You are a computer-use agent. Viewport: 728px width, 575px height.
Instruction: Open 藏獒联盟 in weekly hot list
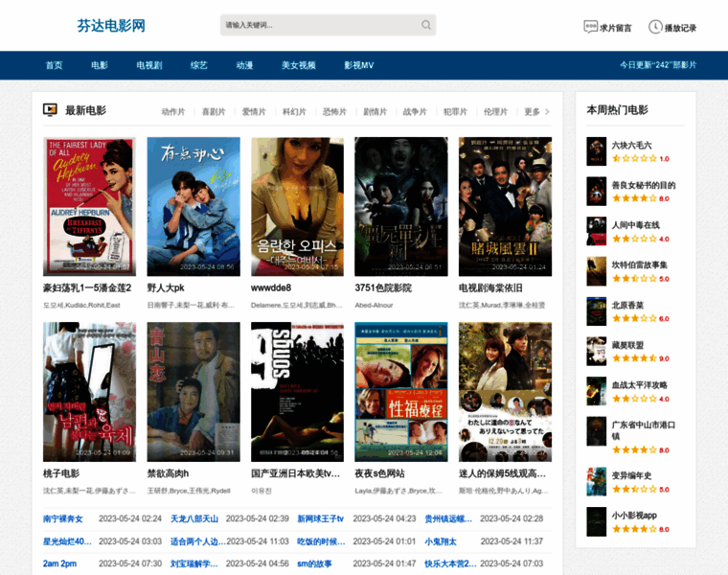point(627,345)
